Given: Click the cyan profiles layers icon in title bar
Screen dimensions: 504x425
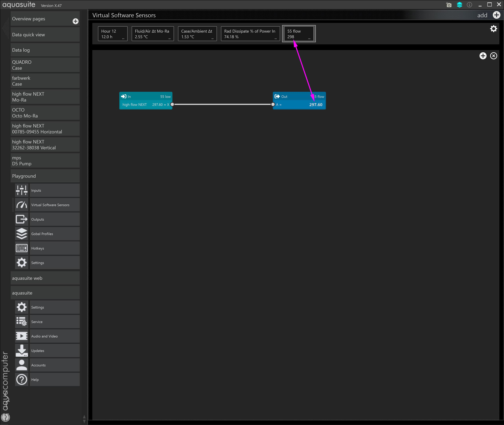Looking at the screenshot, I should 460,5.
